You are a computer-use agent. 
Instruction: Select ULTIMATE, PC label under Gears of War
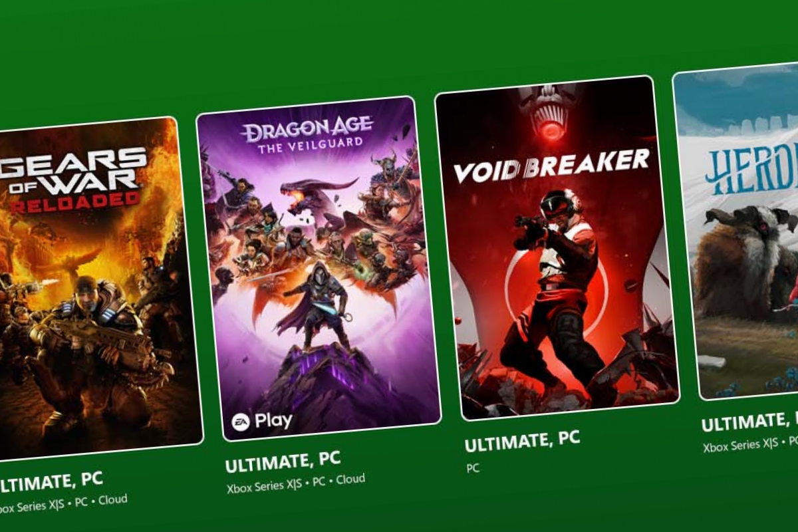point(52,483)
